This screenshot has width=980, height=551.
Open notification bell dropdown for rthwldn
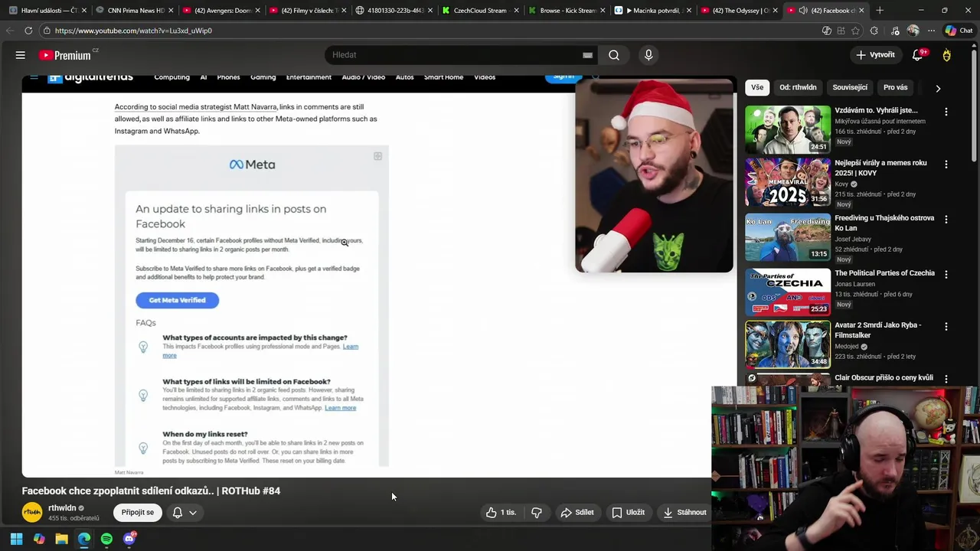click(185, 513)
